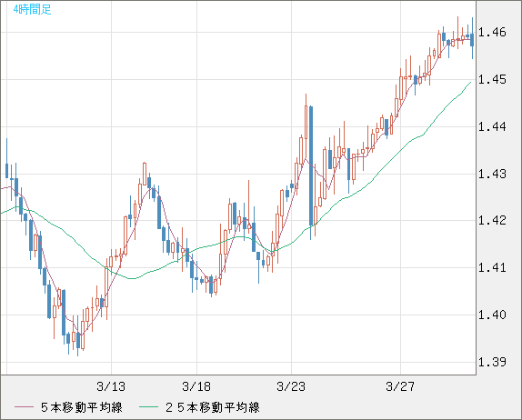Click the purple 5-period MA legend line
The height and width of the screenshot is (420, 522).
pyautogui.click(x=24, y=407)
